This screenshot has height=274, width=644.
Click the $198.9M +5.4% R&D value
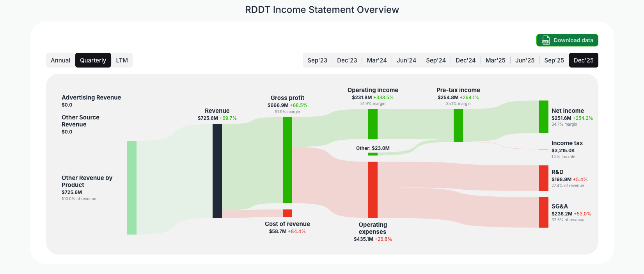(569, 180)
